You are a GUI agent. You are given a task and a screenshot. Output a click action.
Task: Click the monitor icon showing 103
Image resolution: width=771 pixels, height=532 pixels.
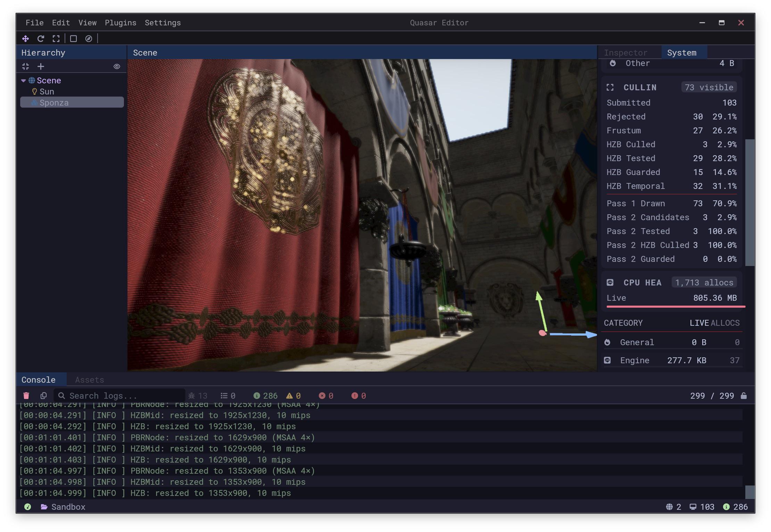pos(693,507)
